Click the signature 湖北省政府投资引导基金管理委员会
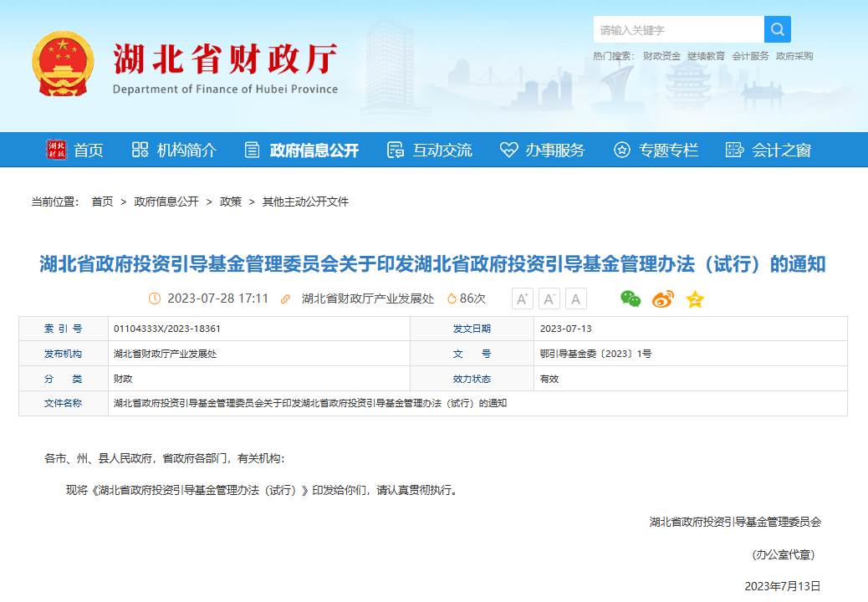 point(735,522)
